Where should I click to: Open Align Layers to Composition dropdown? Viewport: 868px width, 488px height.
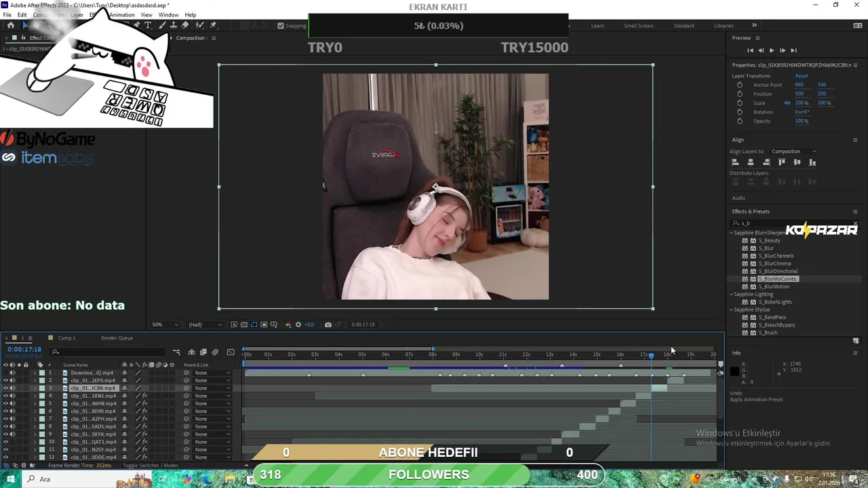(x=793, y=151)
